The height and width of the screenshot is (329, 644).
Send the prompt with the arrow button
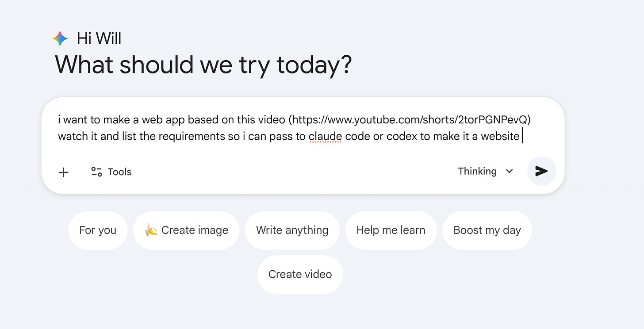[541, 171]
